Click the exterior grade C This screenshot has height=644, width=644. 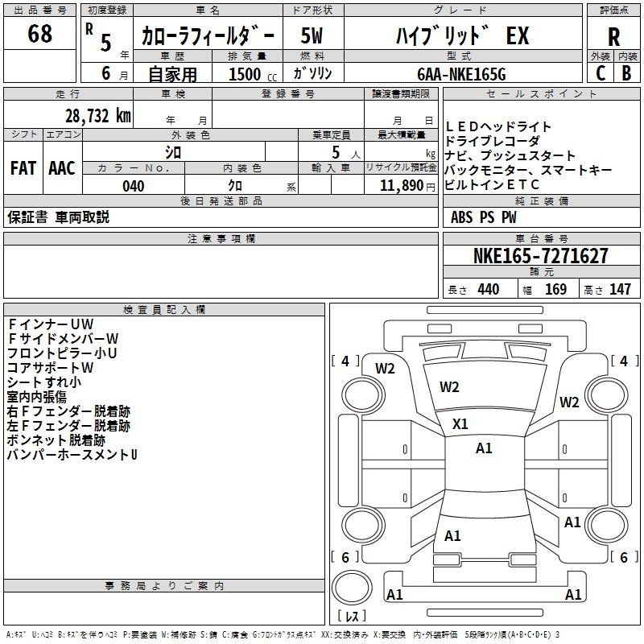(x=600, y=72)
